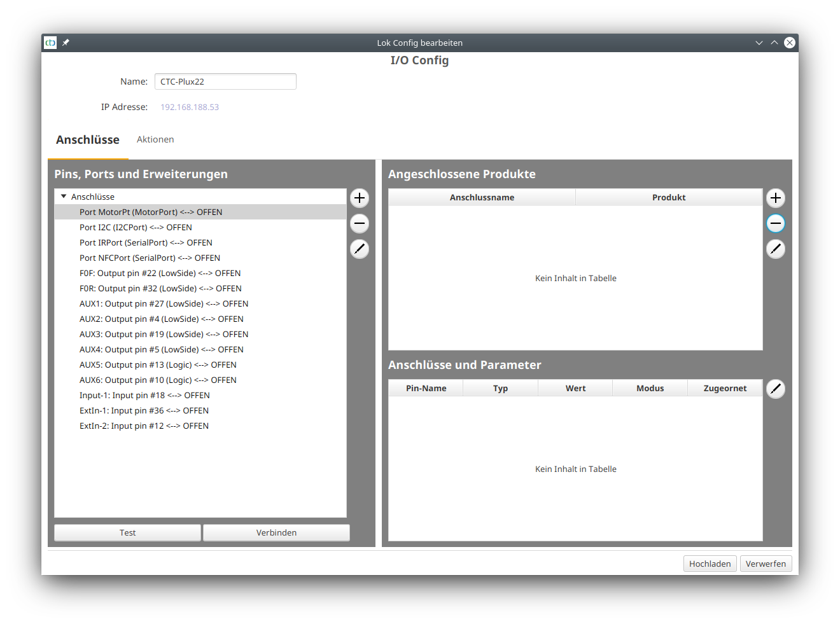The width and height of the screenshot is (840, 624).
Task: Click the down chevron in the title bar
Action: (x=759, y=43)
